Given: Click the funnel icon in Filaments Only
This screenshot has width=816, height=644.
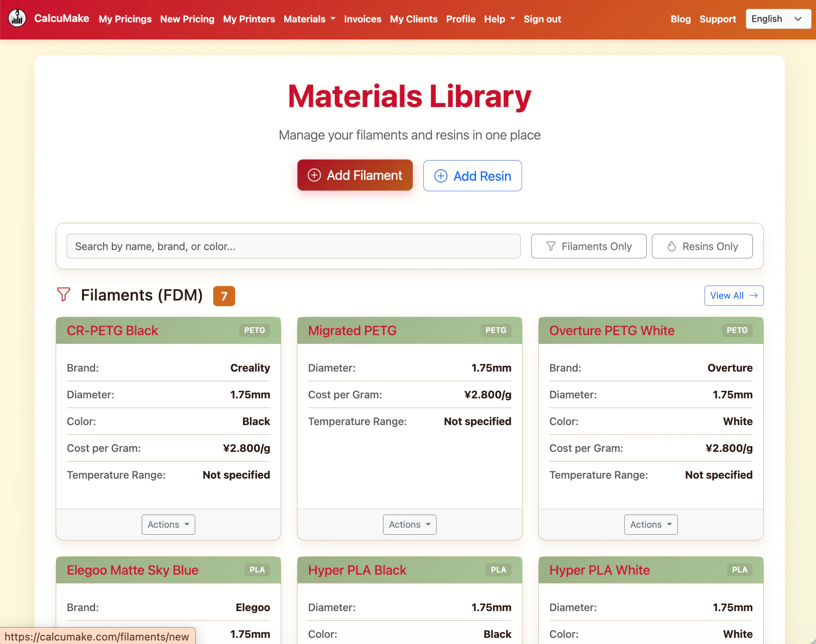Looking at the screenshot, I should point(551,246).
